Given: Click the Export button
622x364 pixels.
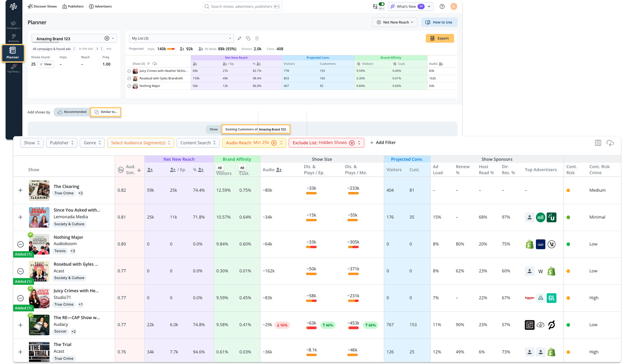Looking at the screenshot, I should coord(440,38).
